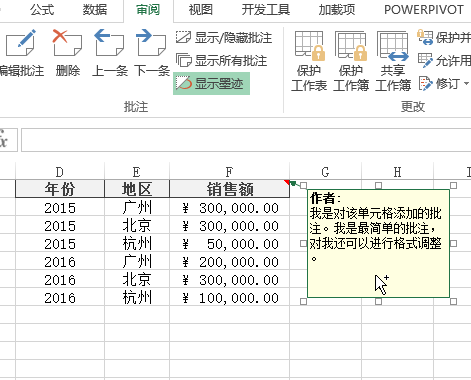The image size is (471, 380).
Task: Switch to the 数据 ribbon tab
Action: pyautogui.click(x=95, y=10)
